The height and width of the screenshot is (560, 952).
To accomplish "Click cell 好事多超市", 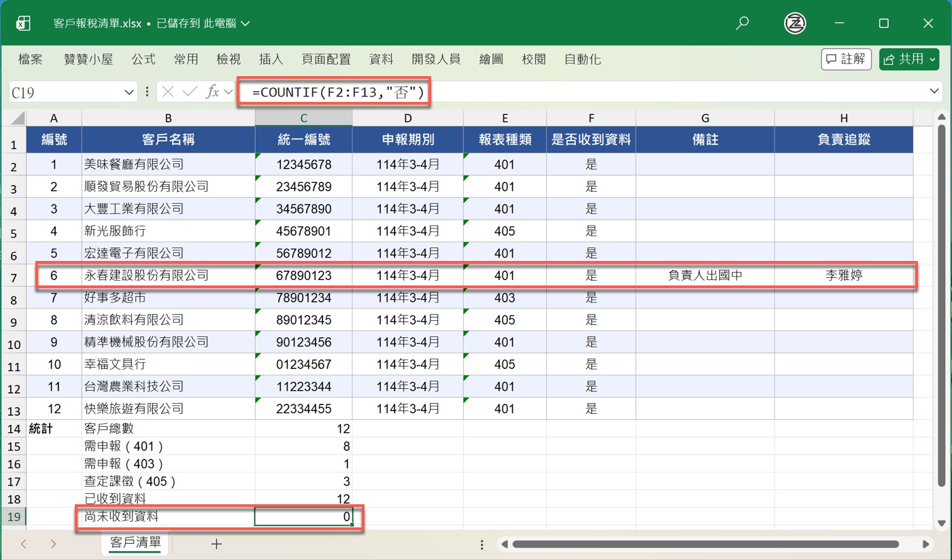I will 168,298.
